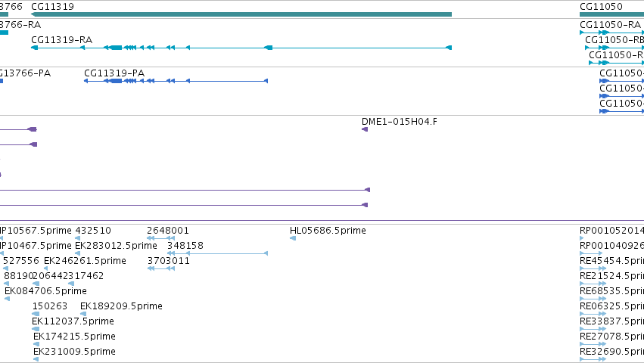Select the arrow glyph under EK112037.5prime

(x=36, y=329)
